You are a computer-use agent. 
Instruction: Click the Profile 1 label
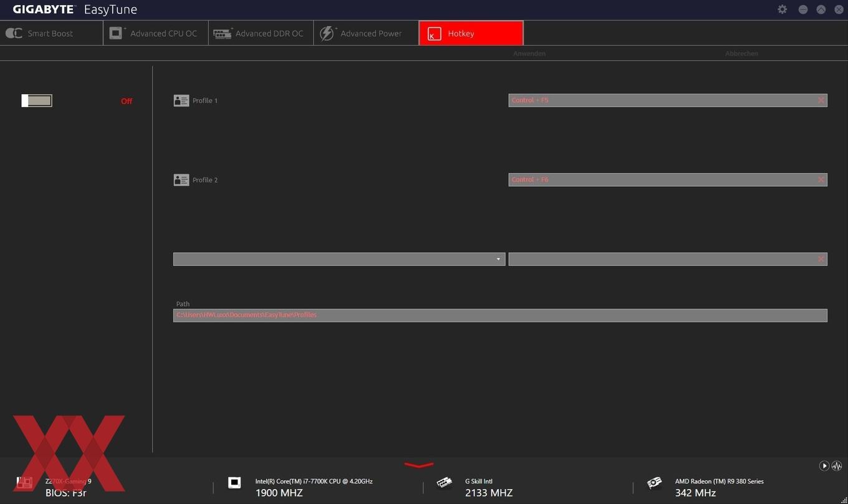[205, 100]
